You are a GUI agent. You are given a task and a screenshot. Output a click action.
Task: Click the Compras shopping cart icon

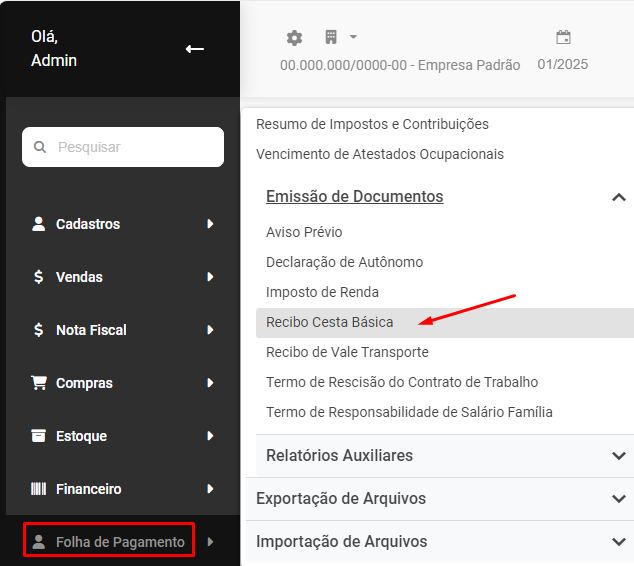[x=39, y=383]
